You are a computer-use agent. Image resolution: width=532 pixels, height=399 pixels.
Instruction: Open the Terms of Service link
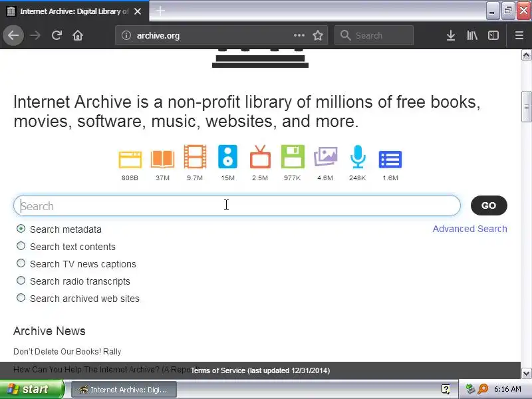(260, 370)
